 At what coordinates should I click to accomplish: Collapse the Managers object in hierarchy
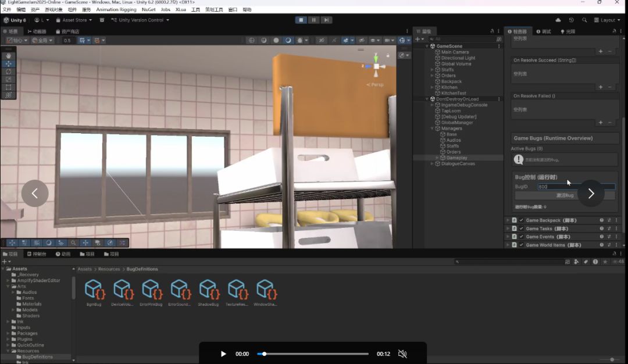click(x=432, y=129)
